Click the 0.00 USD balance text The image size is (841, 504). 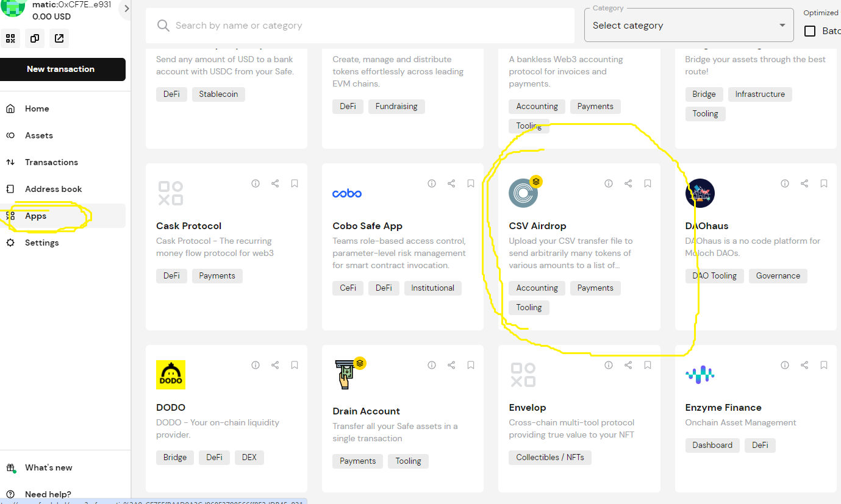tap(52, 16)
